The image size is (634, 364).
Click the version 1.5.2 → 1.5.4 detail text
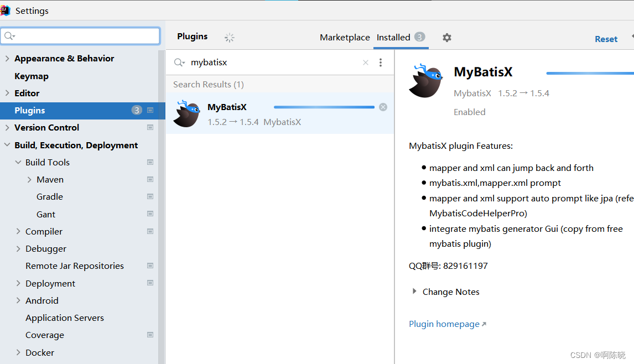523,93
